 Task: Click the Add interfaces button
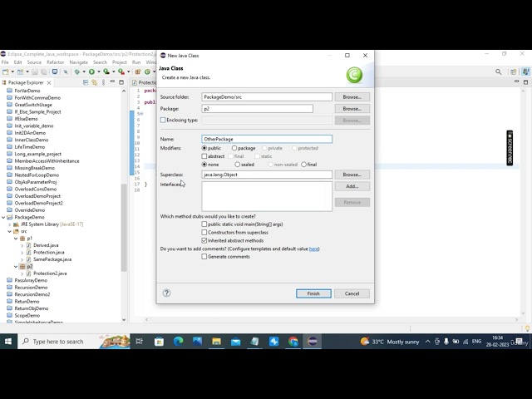pos(352,186)
